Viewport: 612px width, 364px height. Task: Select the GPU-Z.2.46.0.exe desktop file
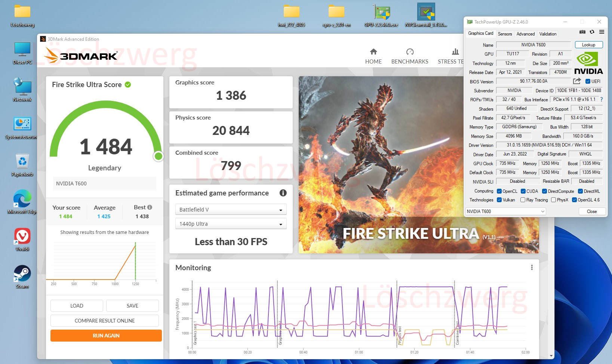click(x=381, y=16)
